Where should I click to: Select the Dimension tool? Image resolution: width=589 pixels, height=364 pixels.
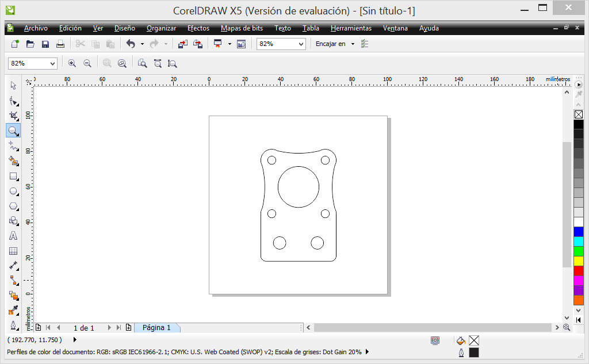tap(13, 266)
